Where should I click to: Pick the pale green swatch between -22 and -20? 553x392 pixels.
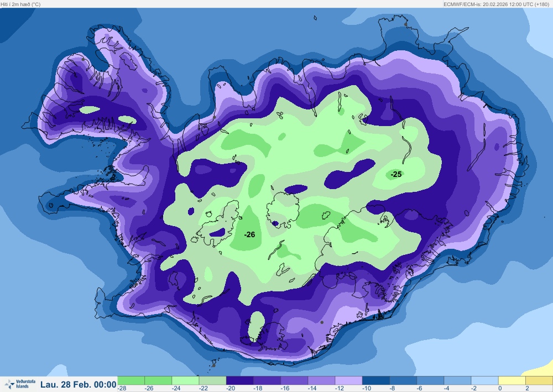tap(212, 380)
